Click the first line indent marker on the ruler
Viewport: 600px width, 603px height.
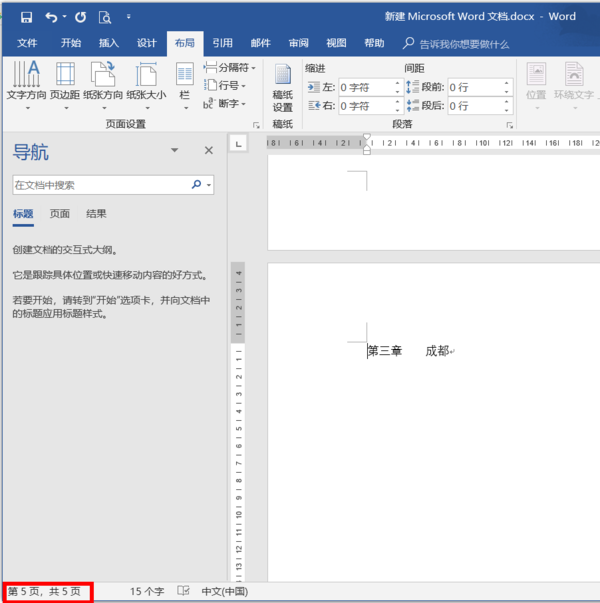pyautogui.click(x=367, y=137)
